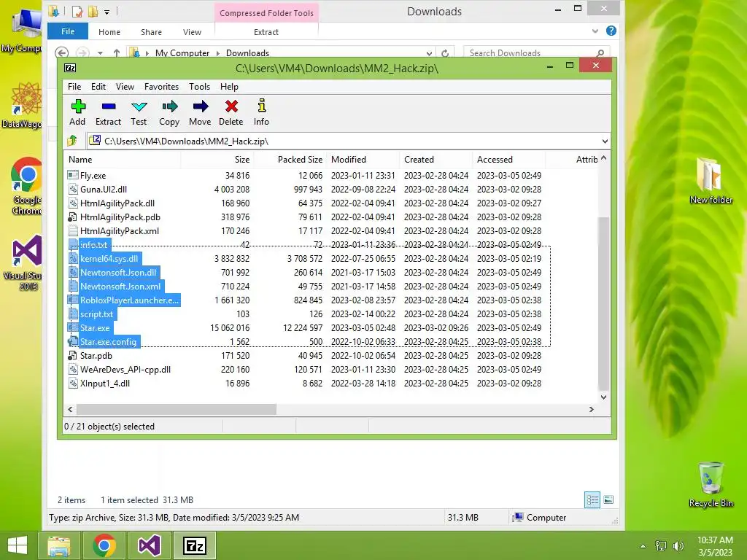This screenshot has height=560, width=747.
Task: Go up one folder level in 7-Zip
Action: (72, 141)
